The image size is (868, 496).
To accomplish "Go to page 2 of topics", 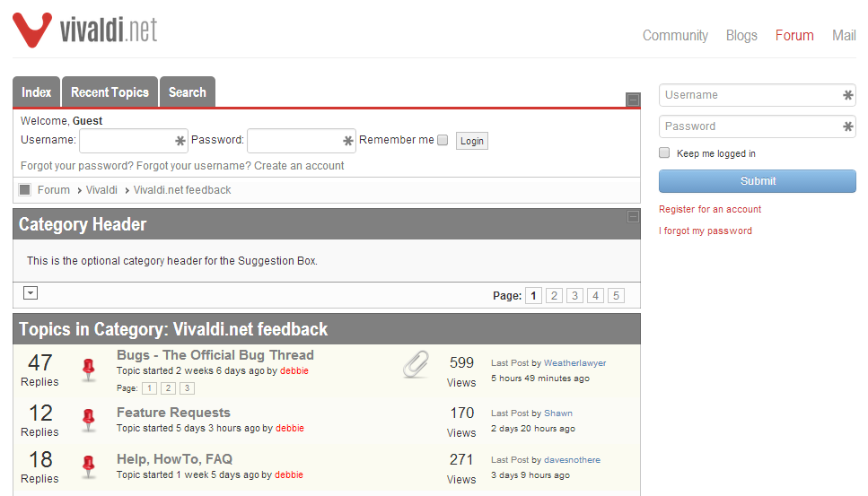I will [554, 296].
